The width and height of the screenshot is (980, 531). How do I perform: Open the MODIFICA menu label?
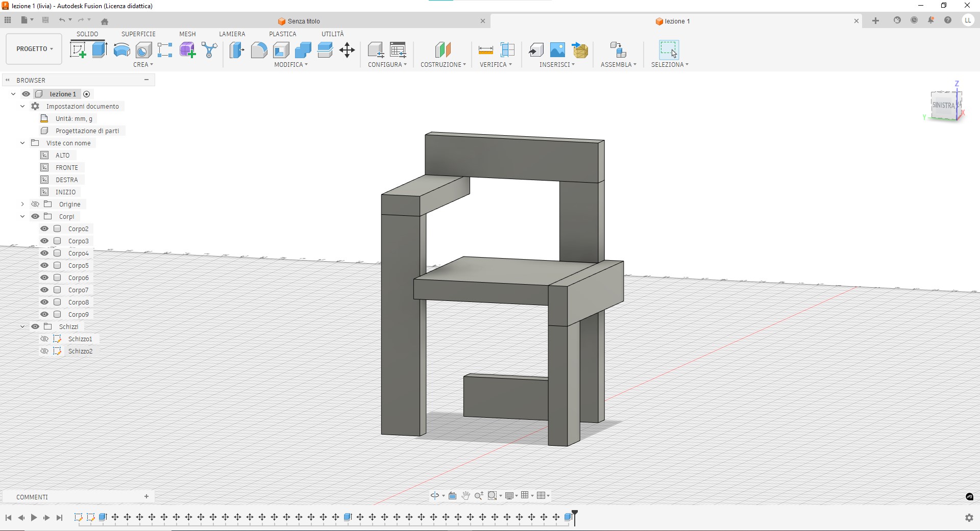(290, 65)
